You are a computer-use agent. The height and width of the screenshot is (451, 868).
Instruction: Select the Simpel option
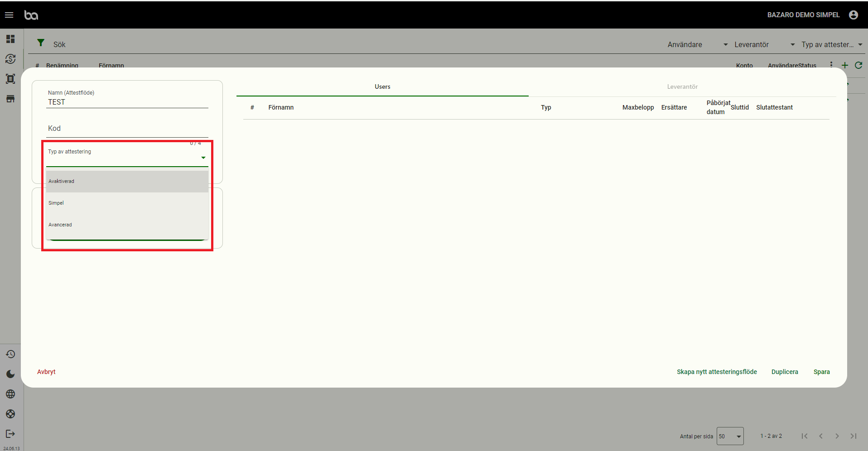pos(127,203)
